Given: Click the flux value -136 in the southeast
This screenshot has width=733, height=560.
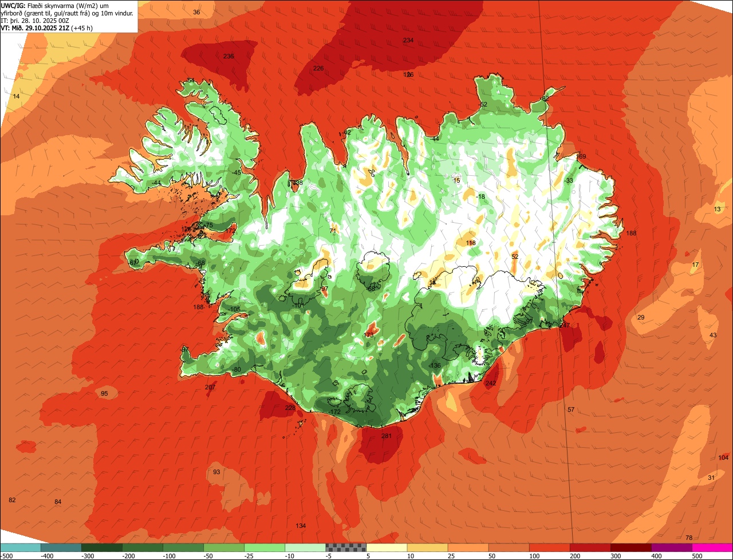Looking at the screenshot, I should (x=435, y=365).
